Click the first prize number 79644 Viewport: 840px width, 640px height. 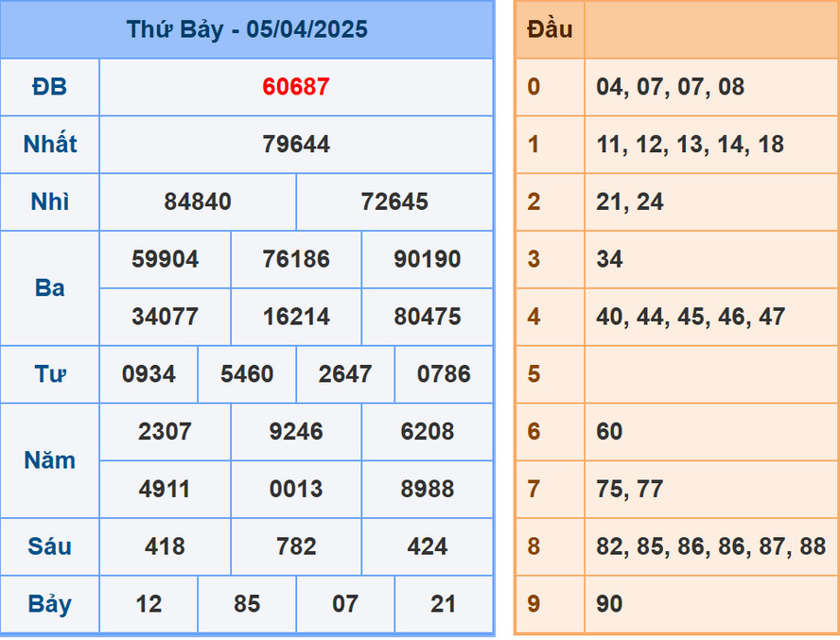click(x=296, y=145)
